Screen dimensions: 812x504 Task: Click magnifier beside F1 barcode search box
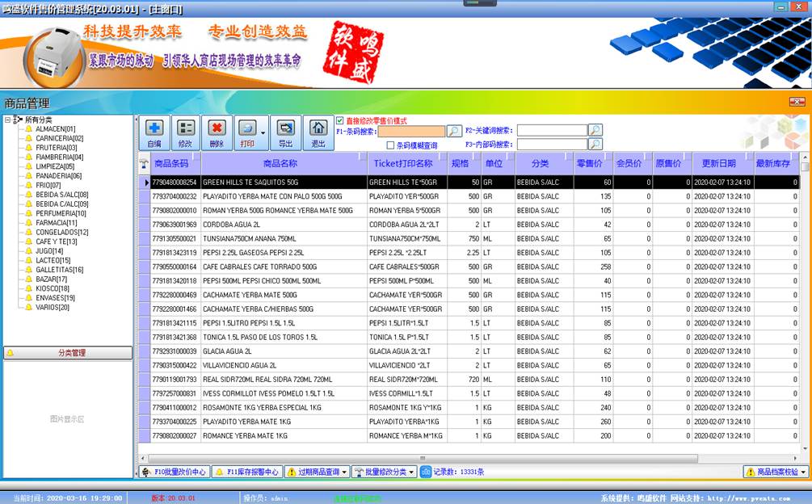point(454,131)
